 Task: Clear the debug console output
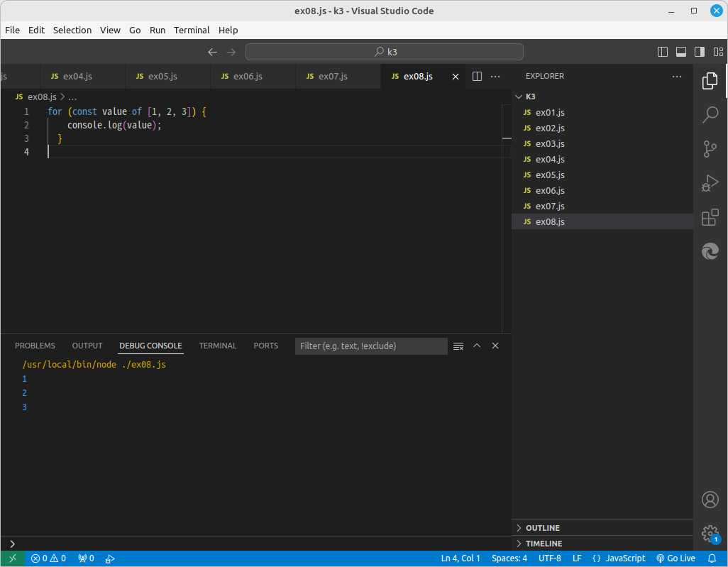pos(458,346)
